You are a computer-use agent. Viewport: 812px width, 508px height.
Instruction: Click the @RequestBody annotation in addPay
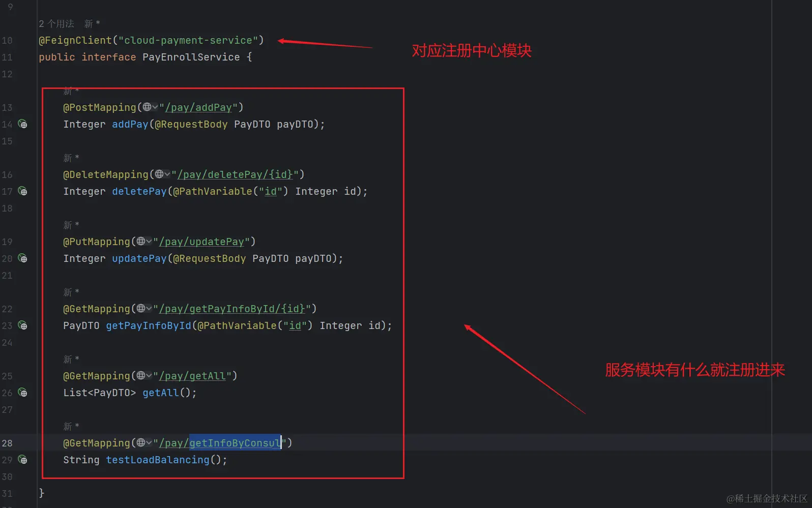coord(191,124)
